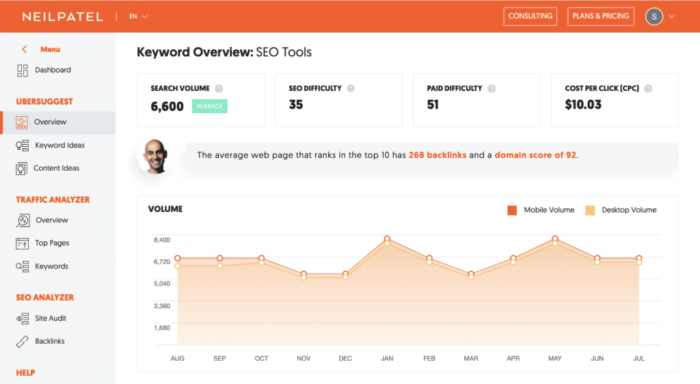Click the Traffic Analyzer Overview icon

(x=23, y=221)
